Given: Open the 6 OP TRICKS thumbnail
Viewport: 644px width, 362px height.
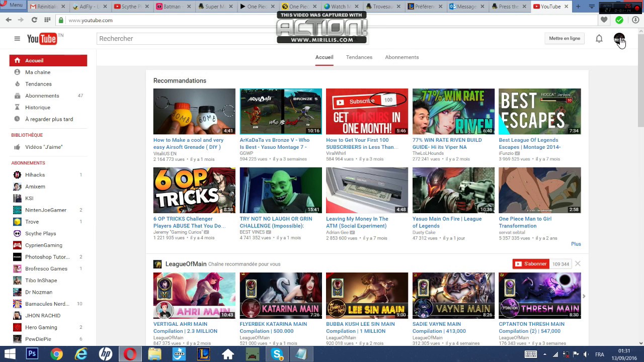Looking at the screenshot, I should tap(194, 190).
